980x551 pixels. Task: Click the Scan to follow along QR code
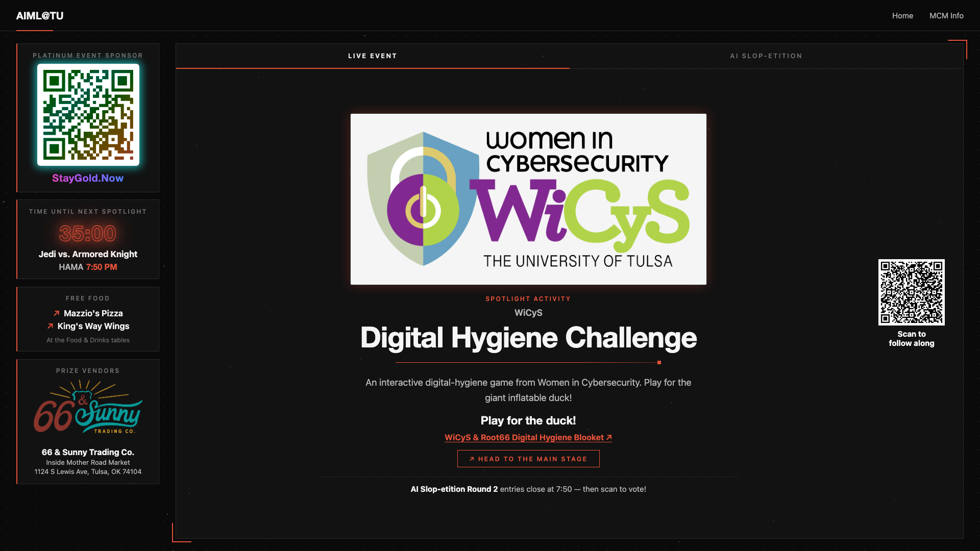click(912, 292)
